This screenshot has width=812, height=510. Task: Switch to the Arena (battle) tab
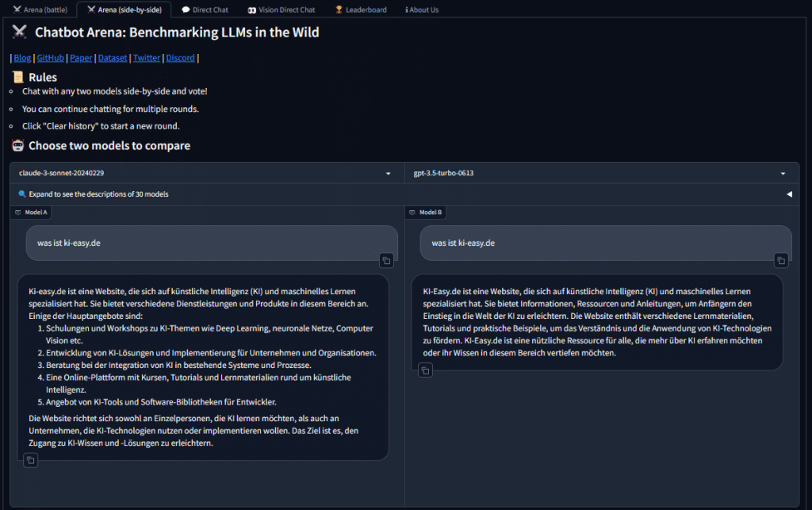[40, 10]
